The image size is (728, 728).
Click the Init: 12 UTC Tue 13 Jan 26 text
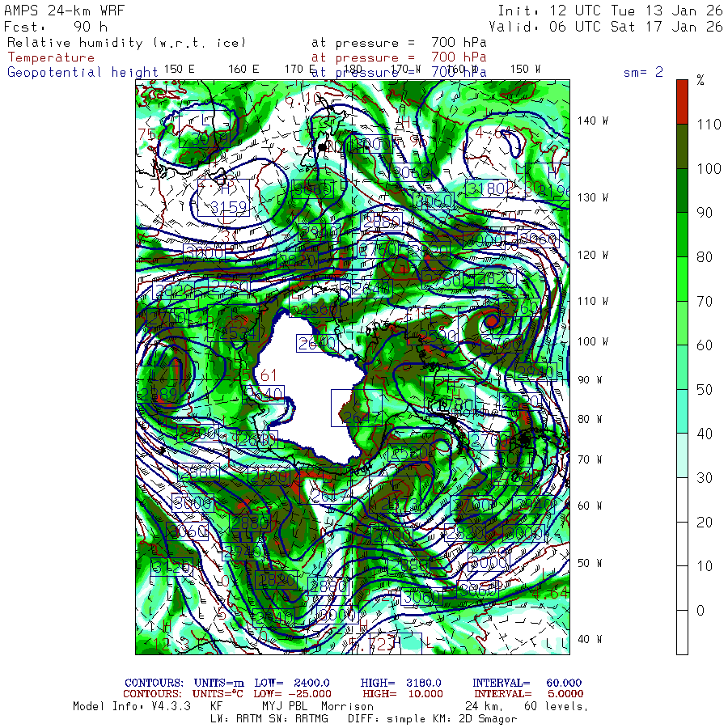tap(610, 11)
